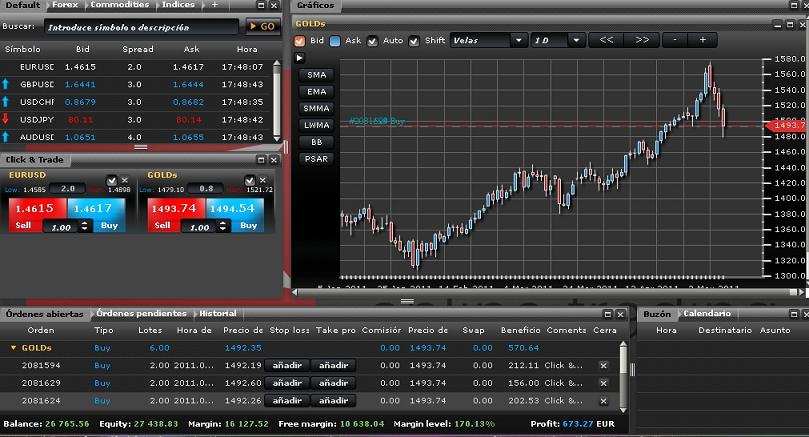This screenshot has height=437, width=809.
Task: Add EMA indicator
Action: pos(316,92)
